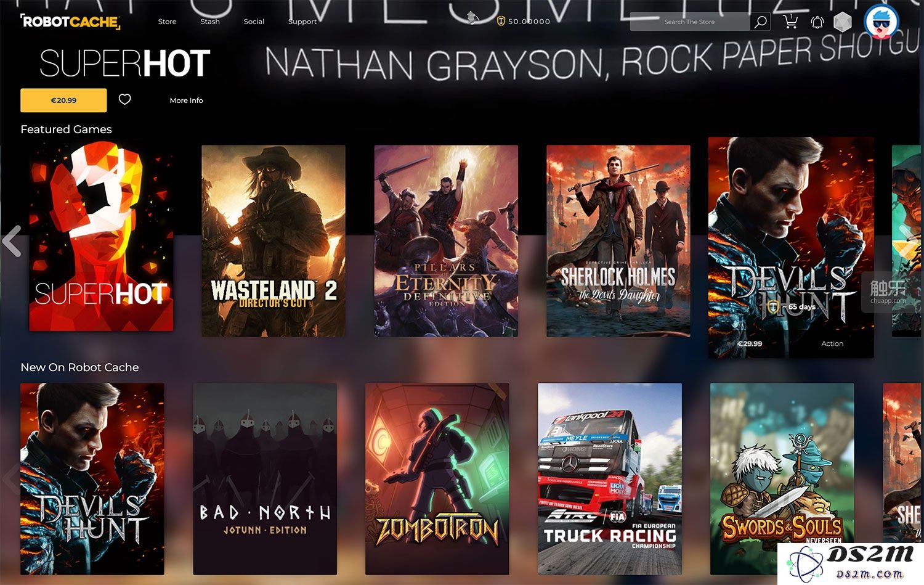Open the Store menu
The width and height of the screenshot is (924, 585).
coord(167,22)
